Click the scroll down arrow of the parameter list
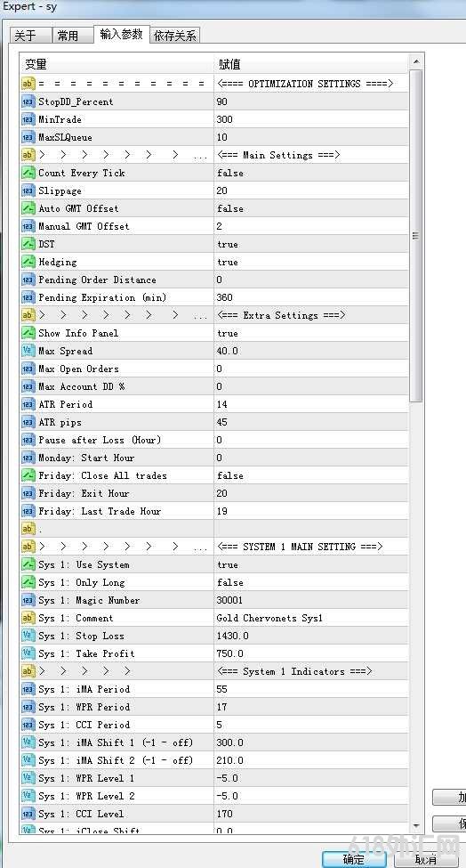Screen dimensions: 466x868 click(416, 826)
